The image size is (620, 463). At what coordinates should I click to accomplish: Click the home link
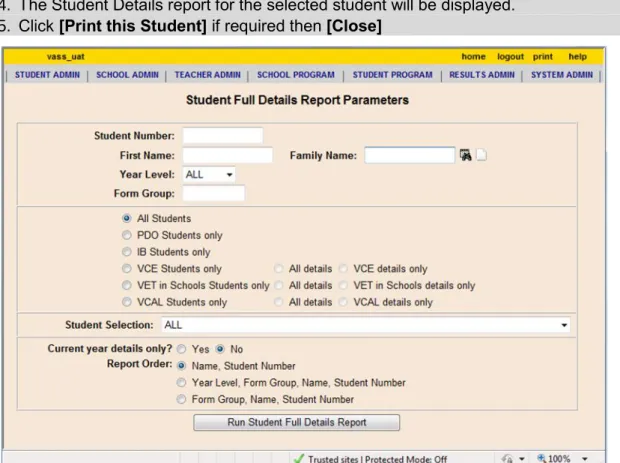pyautogui.click(x=473, y=57)
